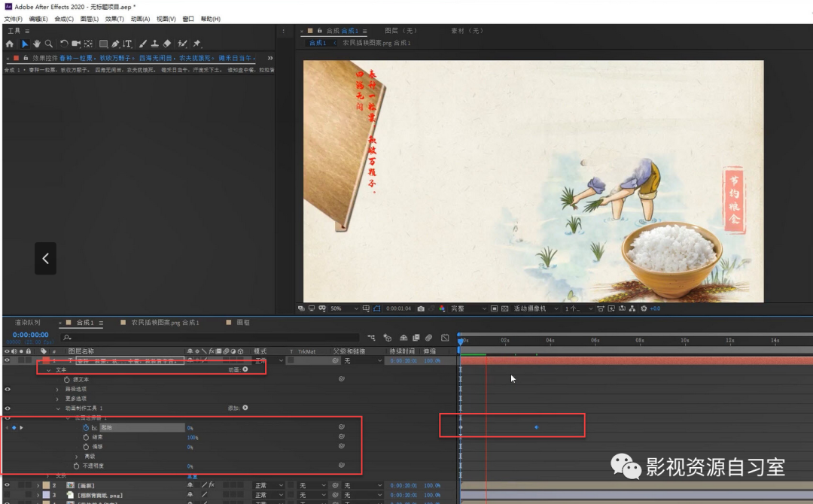Open layer 1 parent 无 dropdown
The width and height of the screenshot is (813, 504).
(x=362, y=360)
